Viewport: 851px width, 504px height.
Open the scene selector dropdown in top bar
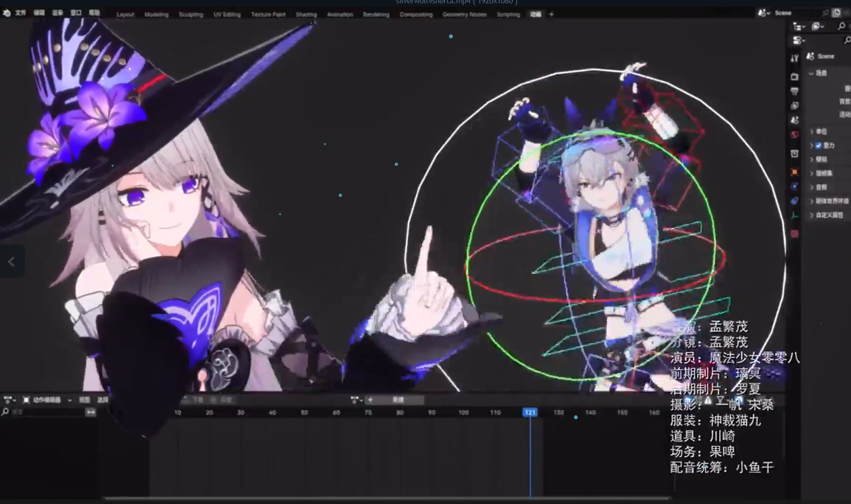(x=765, y=13)
